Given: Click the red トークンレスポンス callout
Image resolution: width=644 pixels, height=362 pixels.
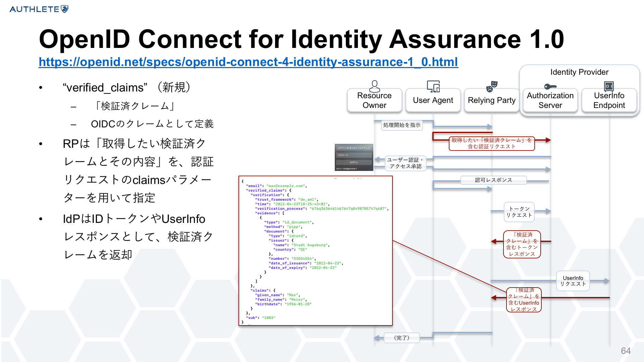Looking at the screenshot, I should coord(522,244).
